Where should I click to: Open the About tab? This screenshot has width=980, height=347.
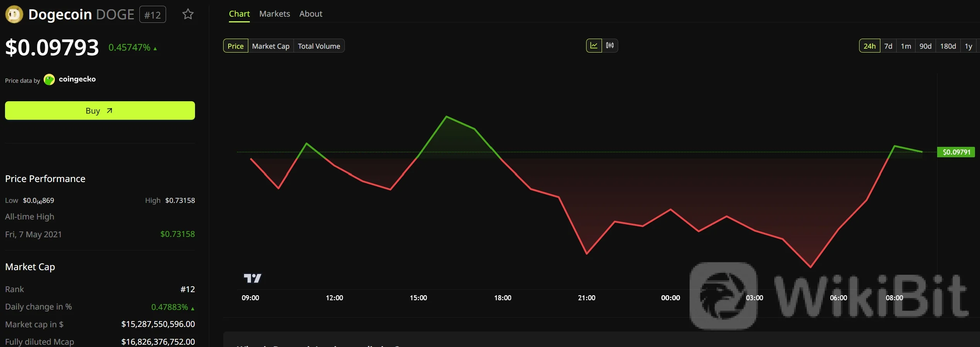(311, 14)
